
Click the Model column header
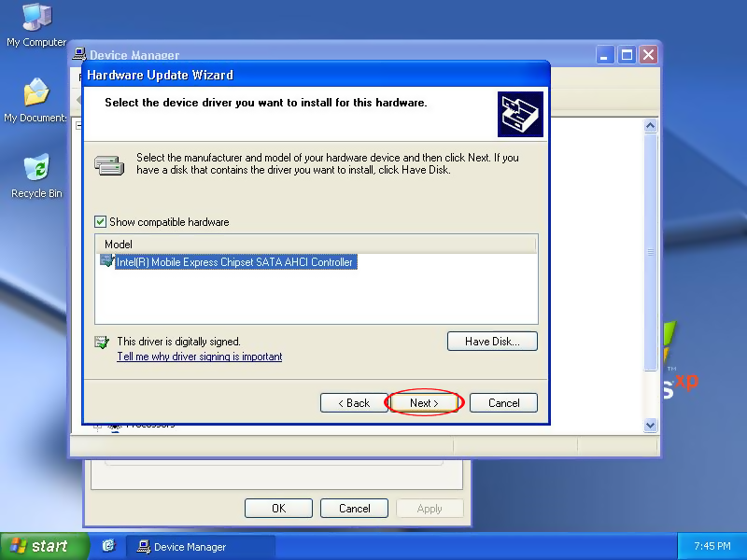click(x=316, y=245)
